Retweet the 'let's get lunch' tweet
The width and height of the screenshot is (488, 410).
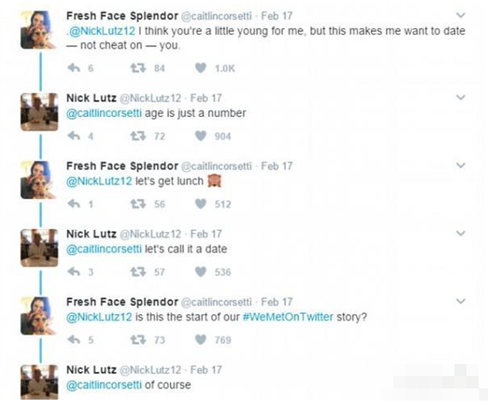click(138, 204)
